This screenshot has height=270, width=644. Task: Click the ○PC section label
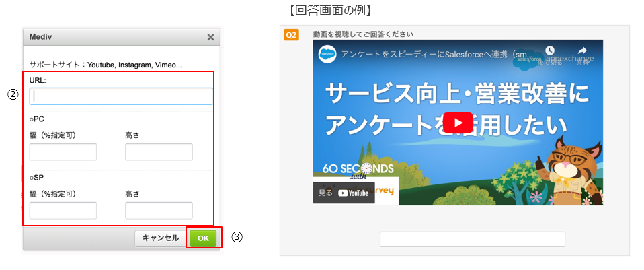pos(37,119)
